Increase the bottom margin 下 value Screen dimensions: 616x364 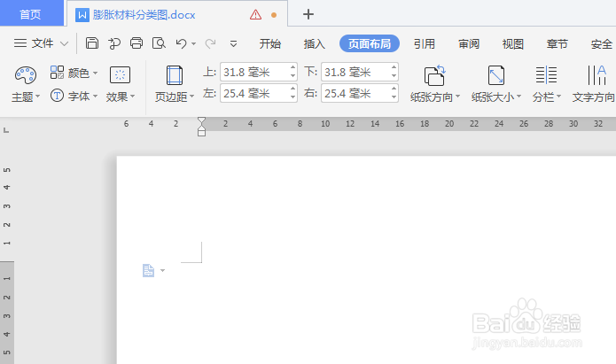pyautogui.click(x=394, y=67)
